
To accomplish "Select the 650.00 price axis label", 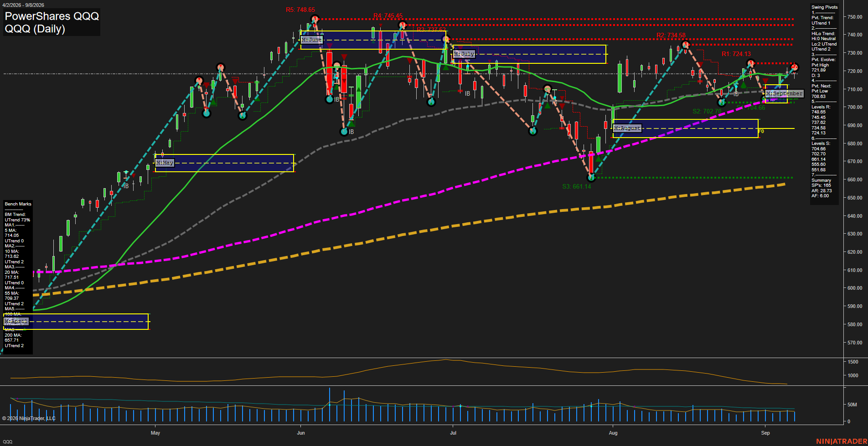I will click(x=855, y=198).
